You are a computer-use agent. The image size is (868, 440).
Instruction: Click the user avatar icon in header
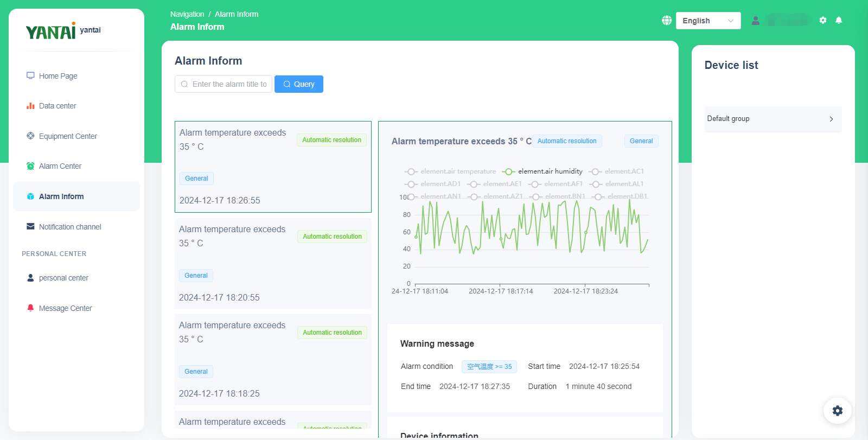755,21
